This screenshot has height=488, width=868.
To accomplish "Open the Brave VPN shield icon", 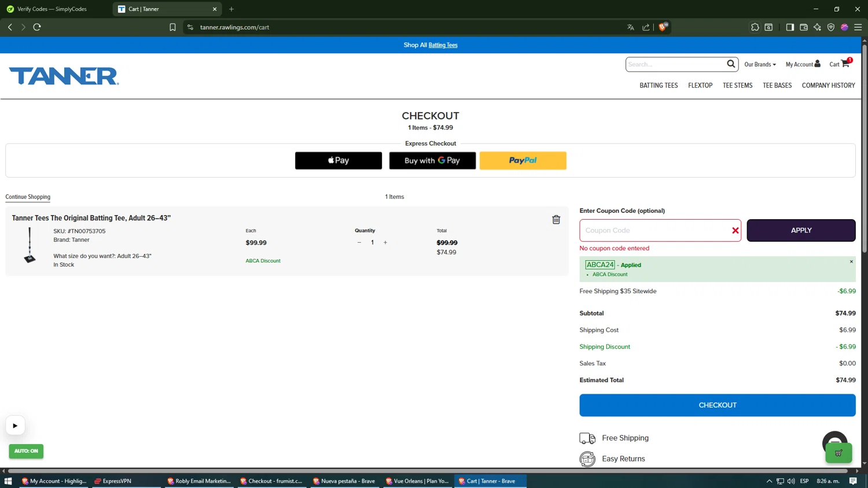I will tap(831, 27).
